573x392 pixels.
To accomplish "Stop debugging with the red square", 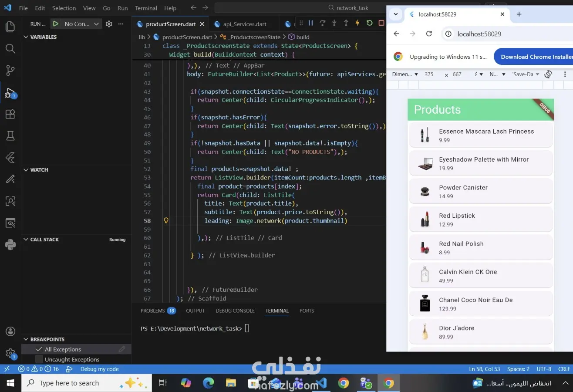I will (381, 23).
